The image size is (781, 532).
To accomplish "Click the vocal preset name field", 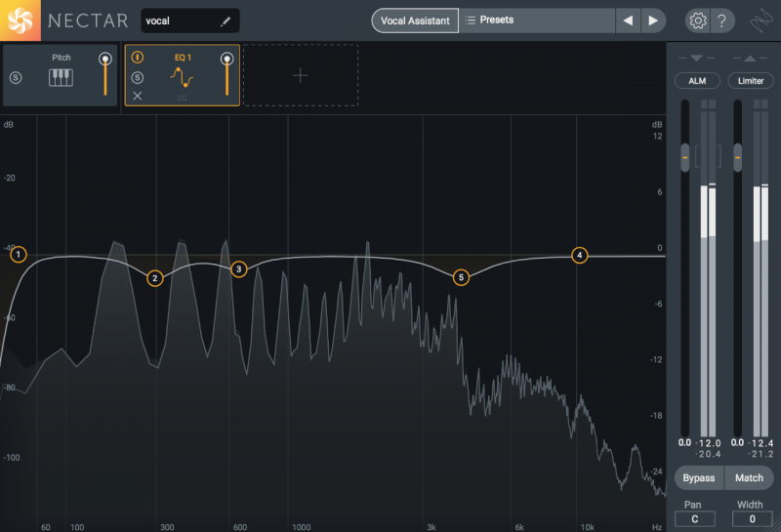I will [189, 20].
